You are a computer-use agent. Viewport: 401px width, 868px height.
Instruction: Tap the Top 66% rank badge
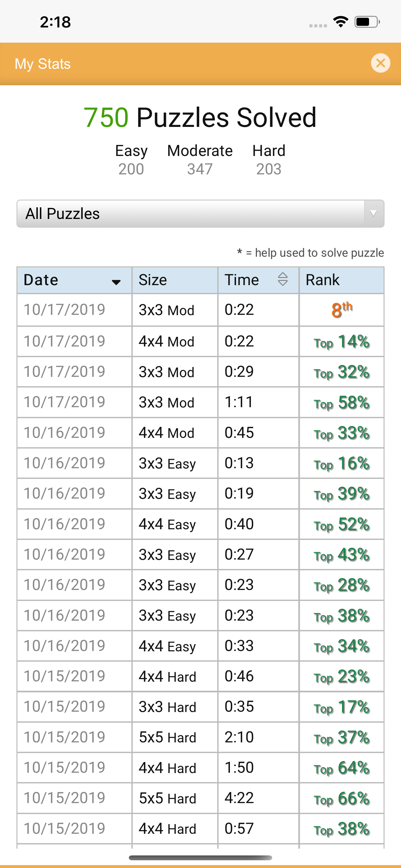(342, 798)
